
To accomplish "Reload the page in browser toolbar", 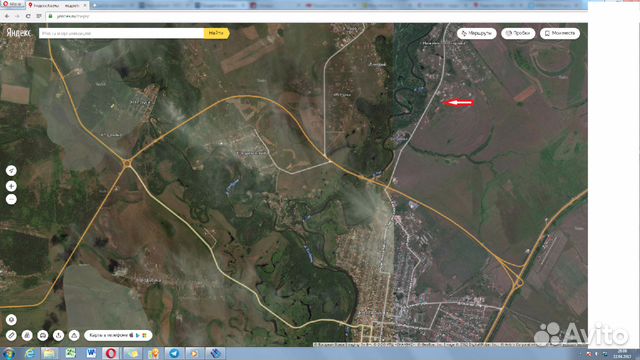I will click(x=28, y=16).
